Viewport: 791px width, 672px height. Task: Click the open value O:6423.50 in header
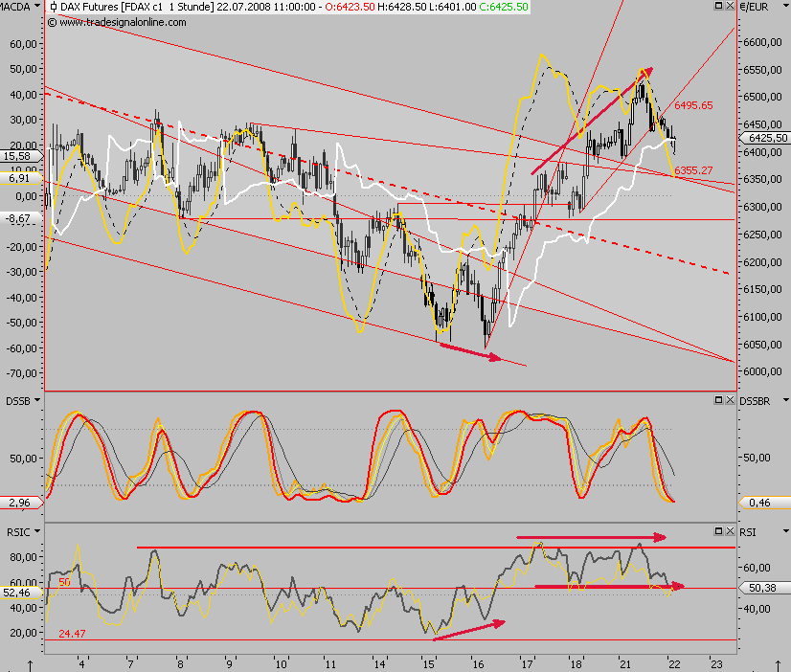(350, 7)
